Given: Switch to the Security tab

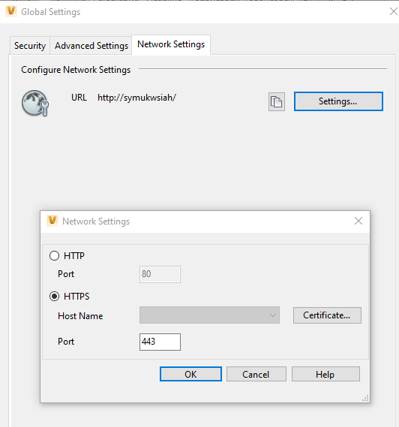Looking at the screenshot, I should (x=30, y=45).
